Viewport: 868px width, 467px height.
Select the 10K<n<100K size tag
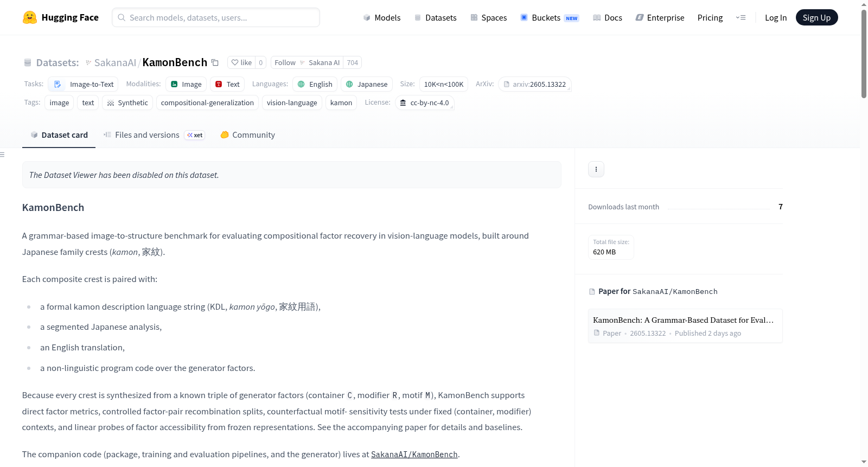444,84
